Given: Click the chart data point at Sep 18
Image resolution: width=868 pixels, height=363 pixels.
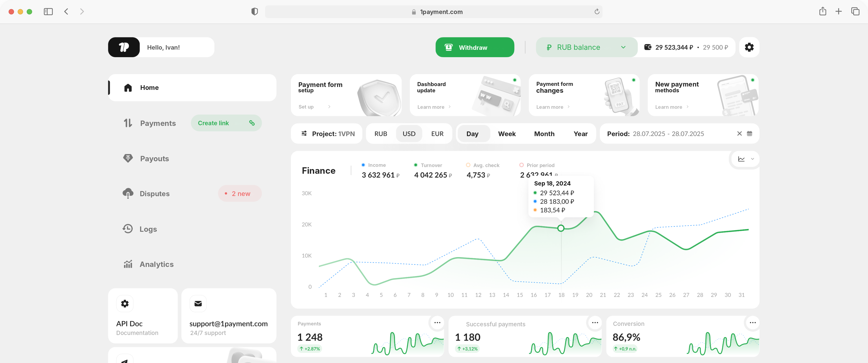Looking at the screenshot, I should coord(561,228).
